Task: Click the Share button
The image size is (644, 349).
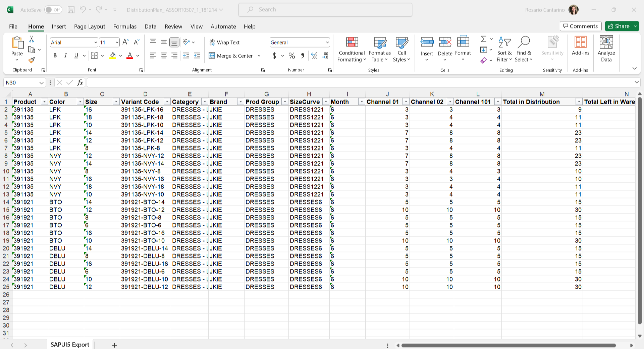Action: [619, 26]
